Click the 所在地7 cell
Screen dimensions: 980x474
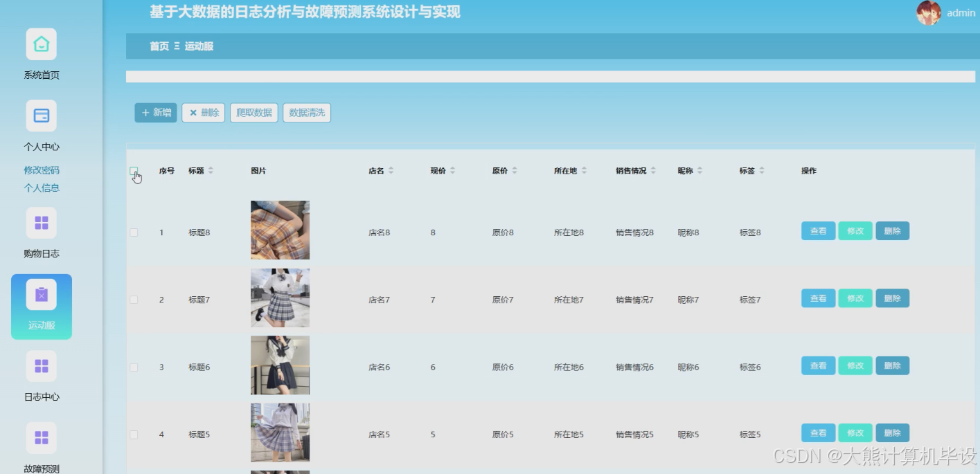(x=569, y=300)
